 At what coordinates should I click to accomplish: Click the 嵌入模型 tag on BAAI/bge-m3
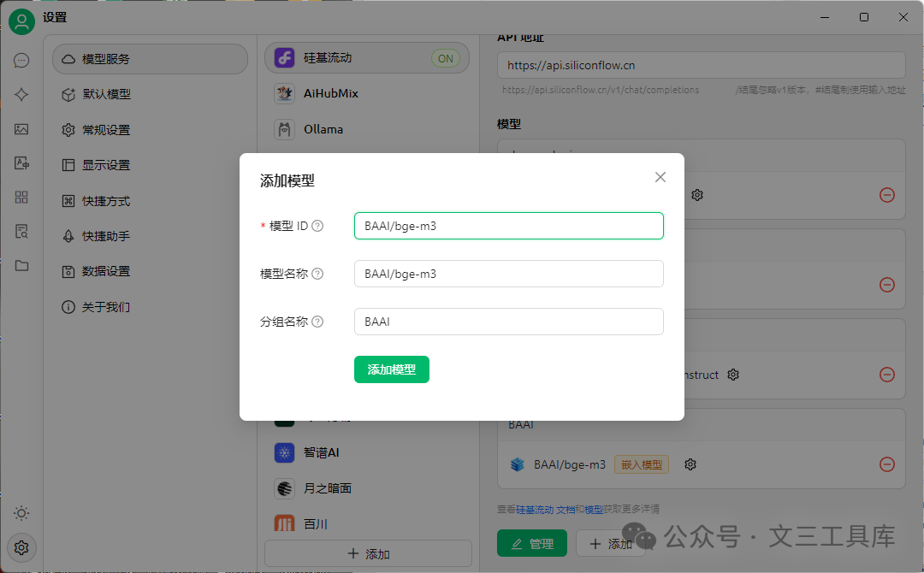642,464
